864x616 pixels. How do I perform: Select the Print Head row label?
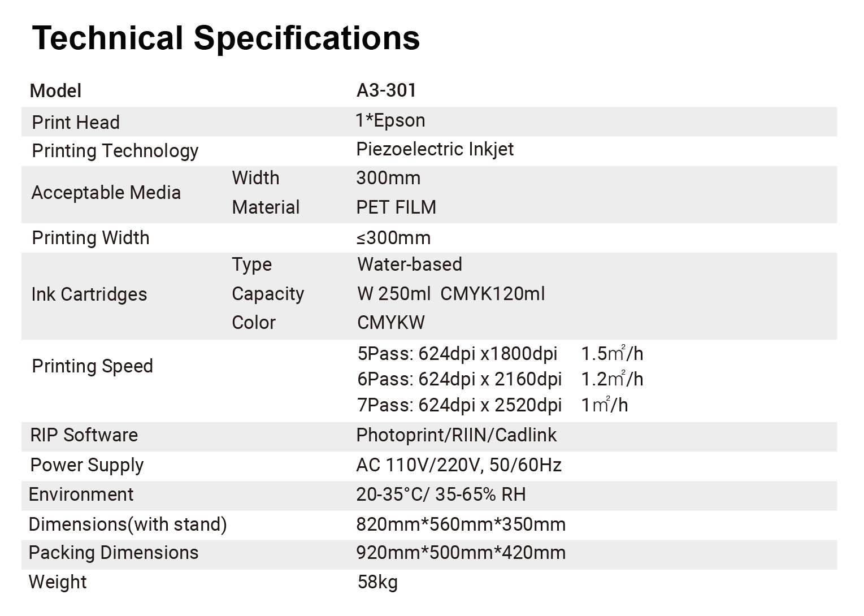point(76,122)
